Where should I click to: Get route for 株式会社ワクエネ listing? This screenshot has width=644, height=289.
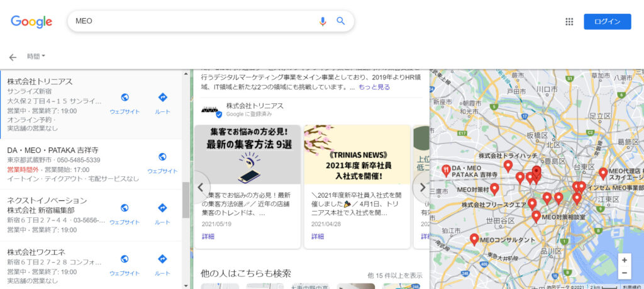pyautogui.click(x=163, y=259)
